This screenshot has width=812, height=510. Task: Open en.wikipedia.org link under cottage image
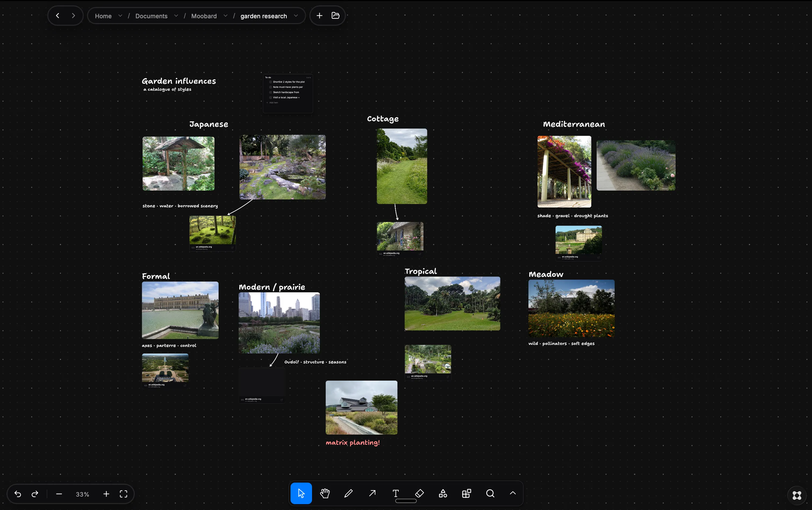point(392,253)
